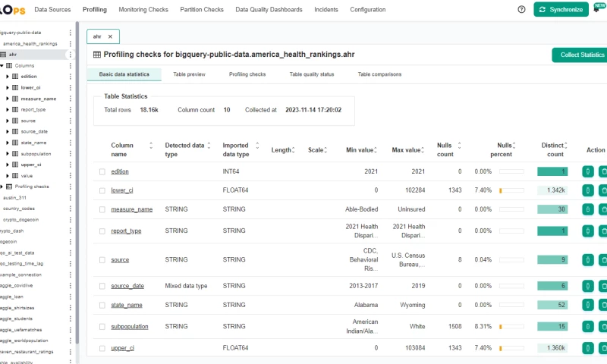607x364 pixels.
Task: Click distinct count bar for state_name
Action: 552,305
